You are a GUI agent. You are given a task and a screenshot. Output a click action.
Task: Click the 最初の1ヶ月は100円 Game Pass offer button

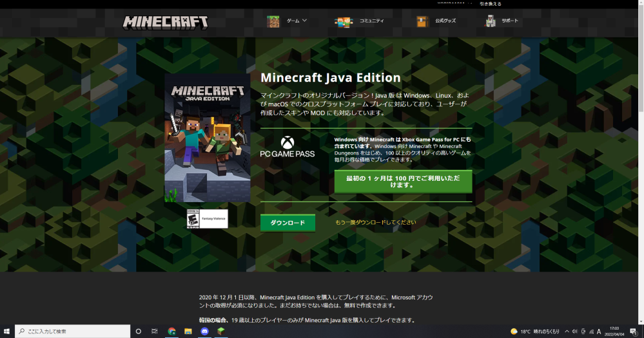pyautogui.click(x=403, y=182)
